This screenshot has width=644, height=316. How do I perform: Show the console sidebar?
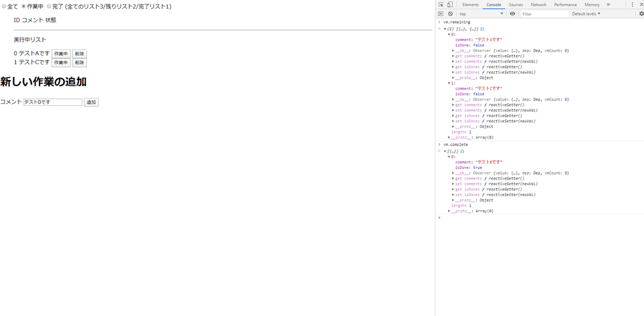point(441,13)
